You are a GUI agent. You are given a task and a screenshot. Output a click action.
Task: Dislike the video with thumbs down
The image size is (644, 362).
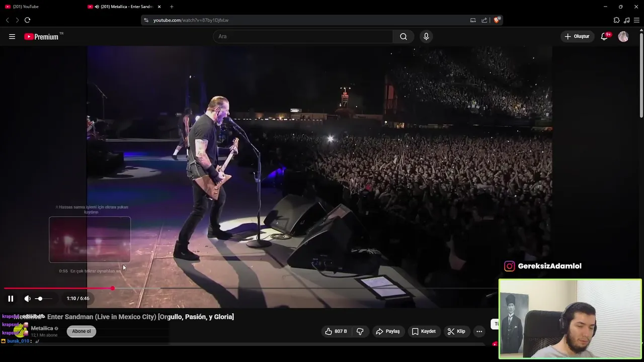(360, 331)
